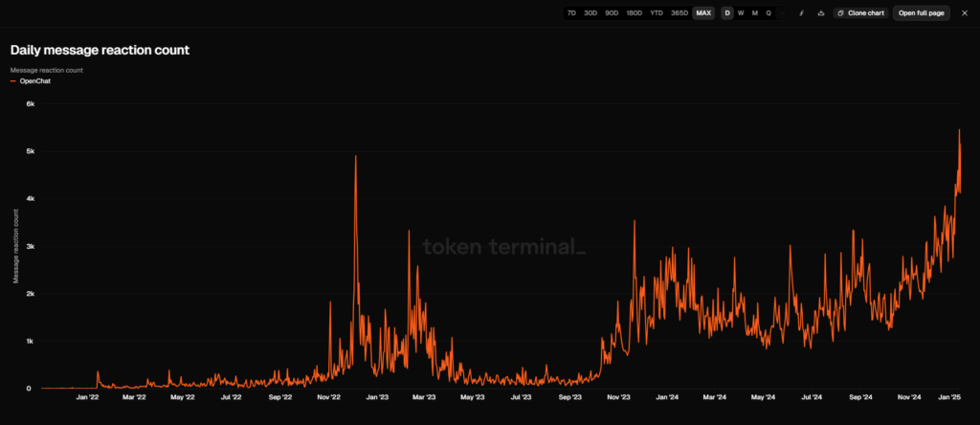Click the chart title Daily message reaction count
The width and height of the screenshot is (980, 425).
(x=100, y=51)
